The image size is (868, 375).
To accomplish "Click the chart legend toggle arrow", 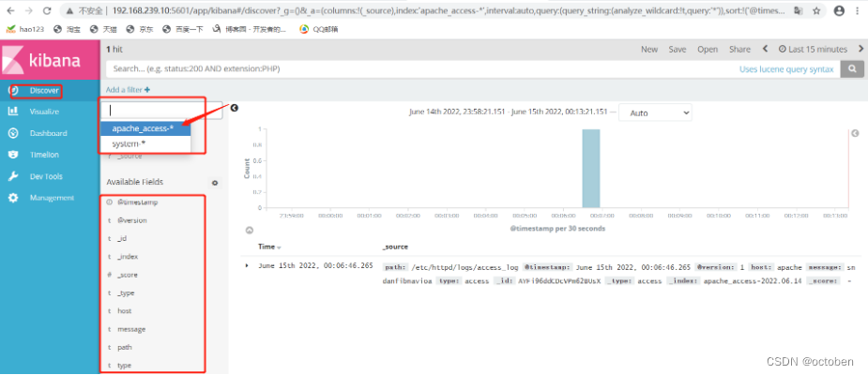I will tap(855, 133).
